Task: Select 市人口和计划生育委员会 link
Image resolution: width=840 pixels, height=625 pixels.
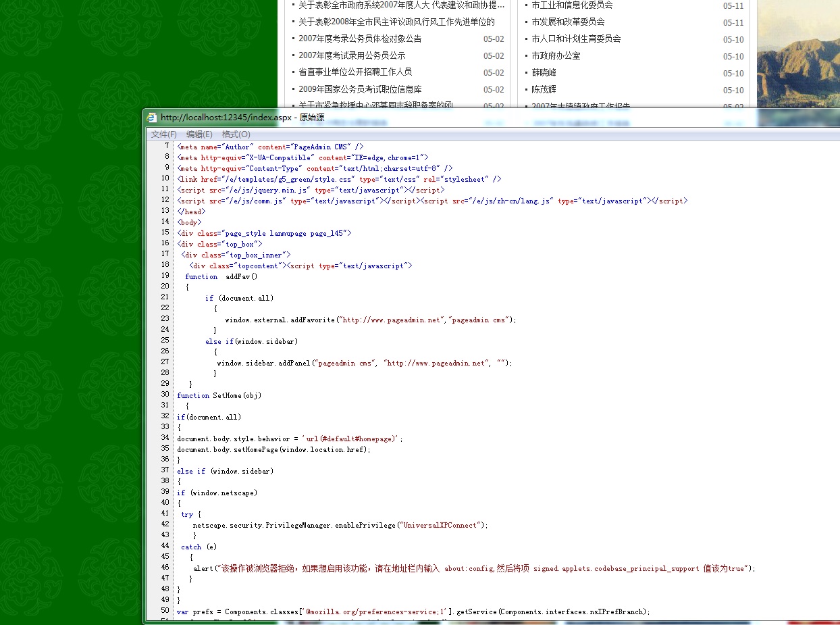Action: [576, 39]
